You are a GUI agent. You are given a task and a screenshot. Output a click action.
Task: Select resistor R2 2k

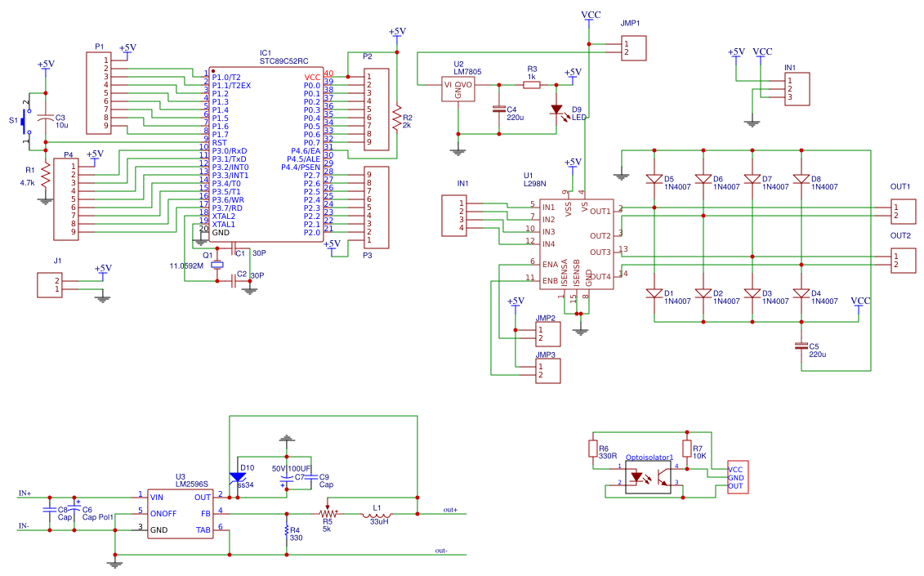[396, 119]
